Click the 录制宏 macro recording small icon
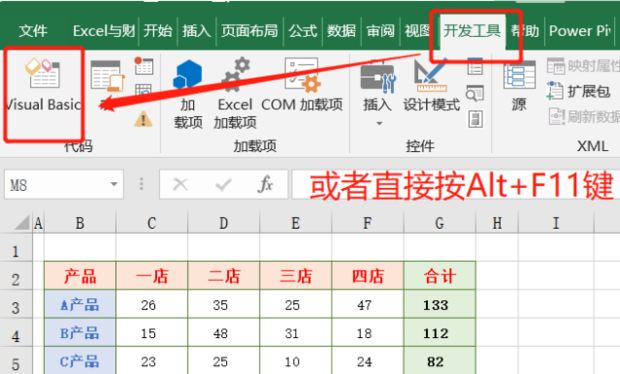The width and height of the screenshot is (620, 374). coord(143,65)
